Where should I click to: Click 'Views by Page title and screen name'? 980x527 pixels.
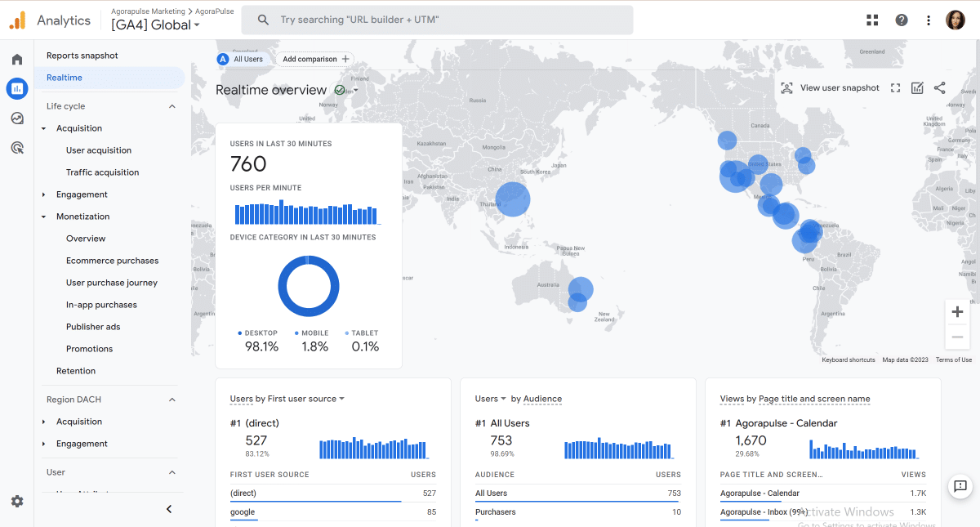[795, 399]
